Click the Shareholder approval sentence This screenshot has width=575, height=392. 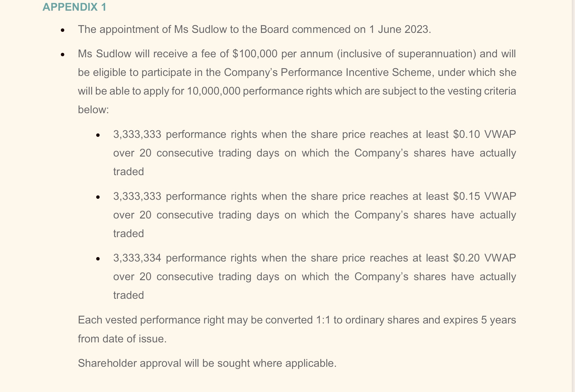pyautogui.click(x=207, y=363)
